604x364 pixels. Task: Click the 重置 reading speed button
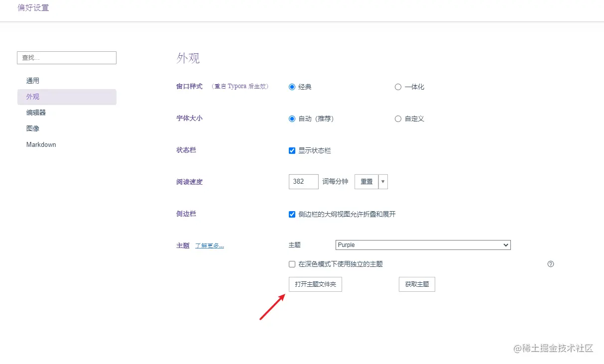366,182
